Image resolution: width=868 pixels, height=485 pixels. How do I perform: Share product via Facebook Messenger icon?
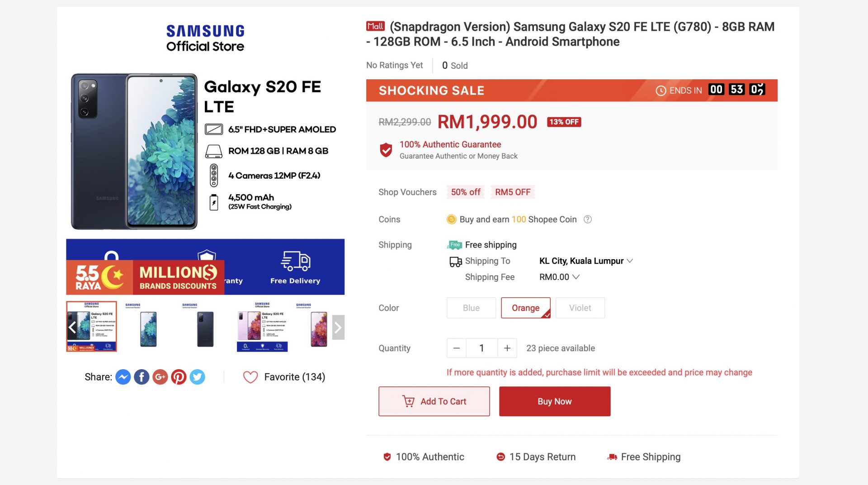(x=123, y=377)
